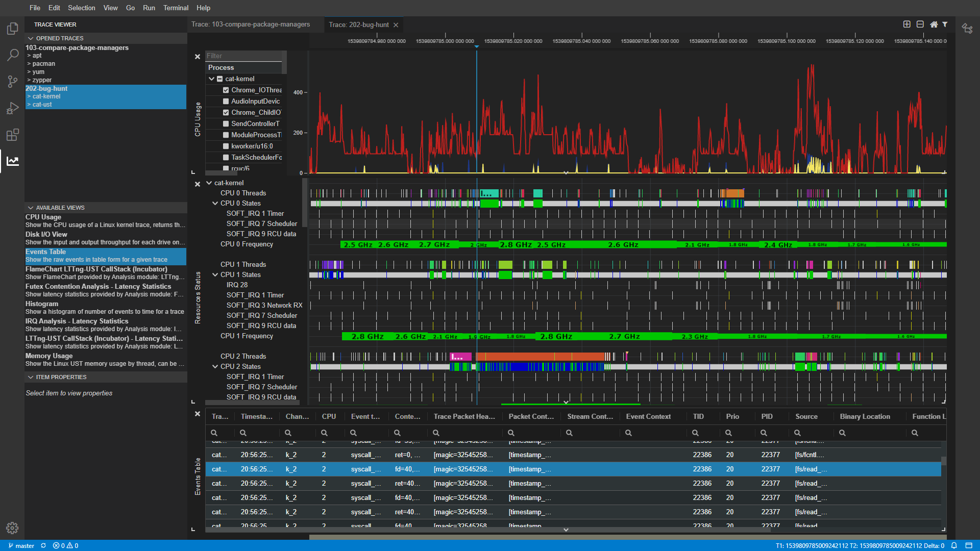Screen dimensions: 980x551
Task: Toggle Chrome_ChildIO process checkbox on
Action: (x=226, y=112)
